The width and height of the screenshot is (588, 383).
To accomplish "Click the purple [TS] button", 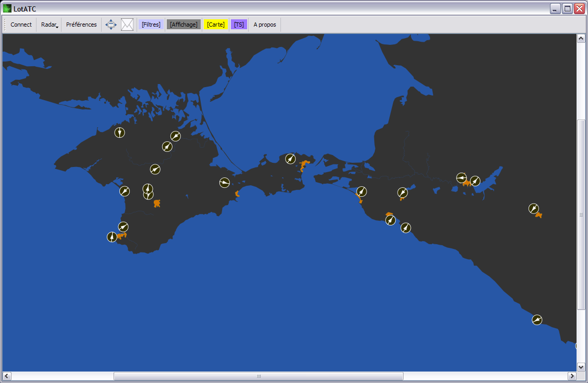I will pyautogui.click(x=239, y=25).
